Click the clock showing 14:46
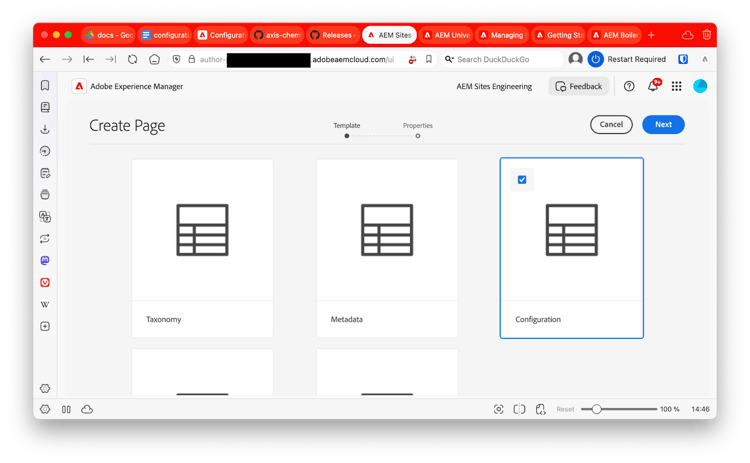 700,409
